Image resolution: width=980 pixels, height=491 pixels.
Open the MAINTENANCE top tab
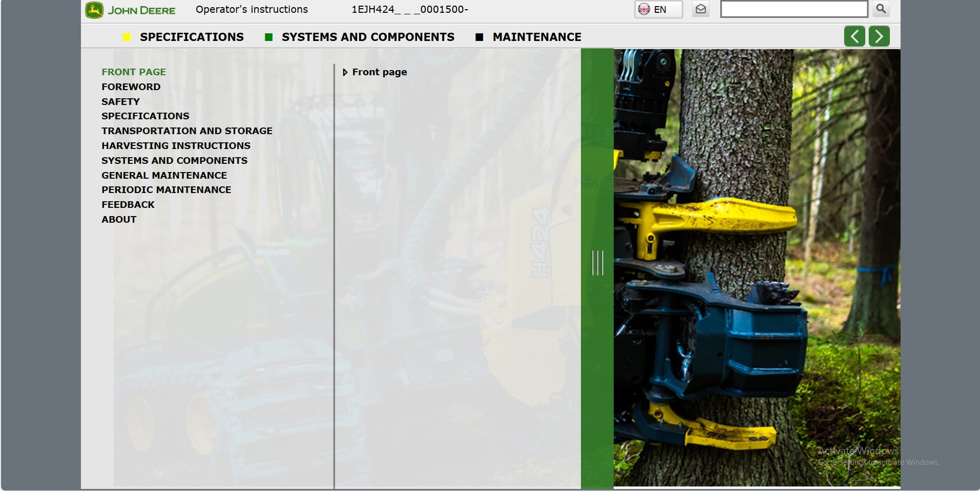(537, 37)
